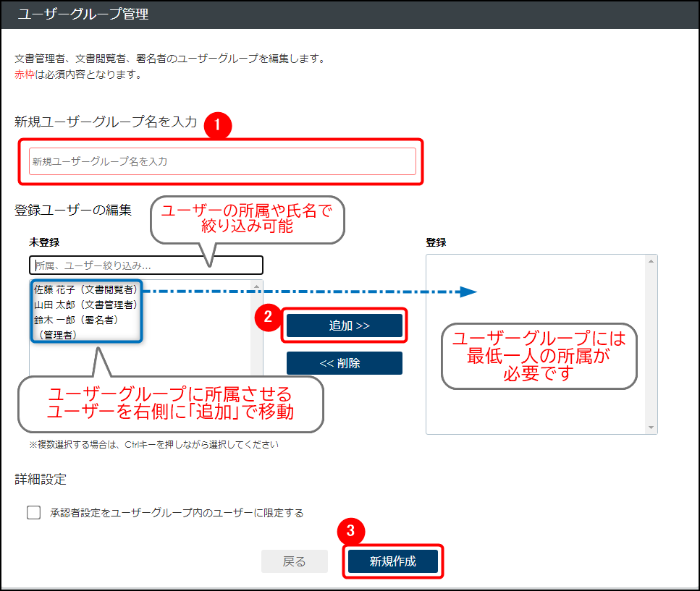Click the 追加 >> button
The image size is (700, 591).
click(x=345, y=326)
